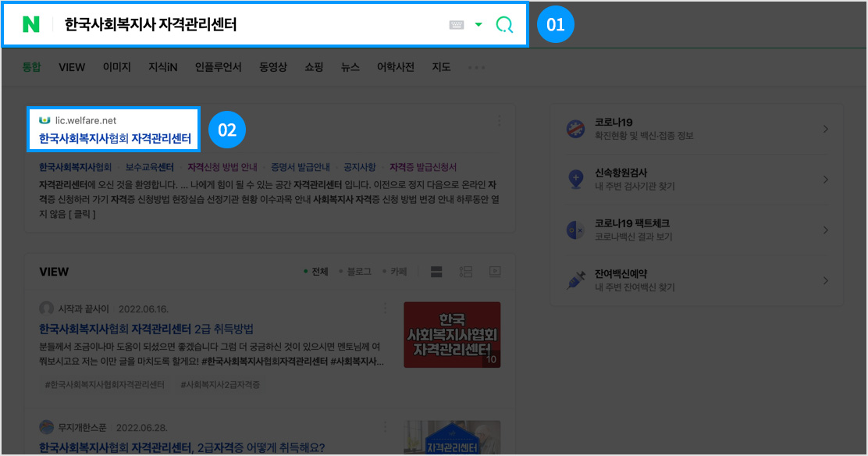Screen dimensions: 868x456
Task: Click the 신속항원검사 location pin icon
Action: pos(575,179)
